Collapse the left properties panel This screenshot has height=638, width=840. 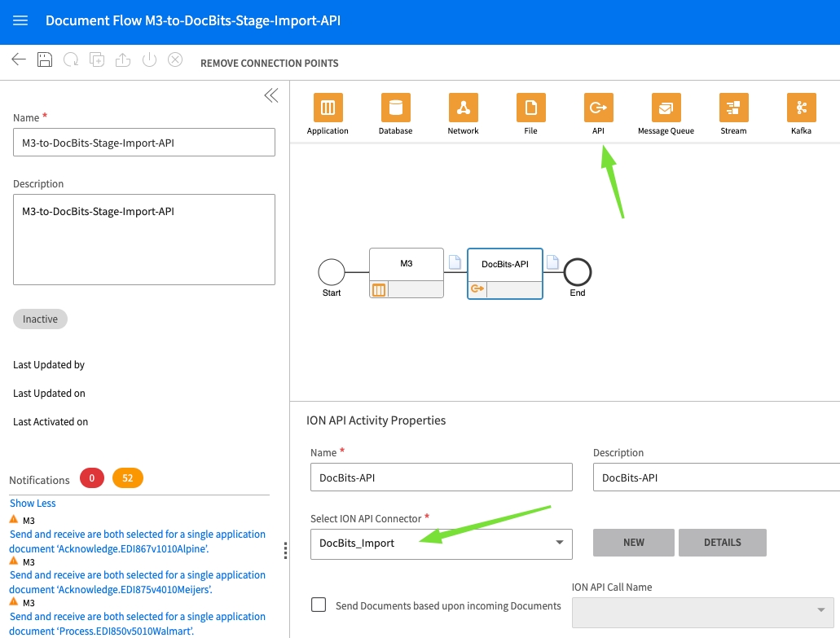270,95
